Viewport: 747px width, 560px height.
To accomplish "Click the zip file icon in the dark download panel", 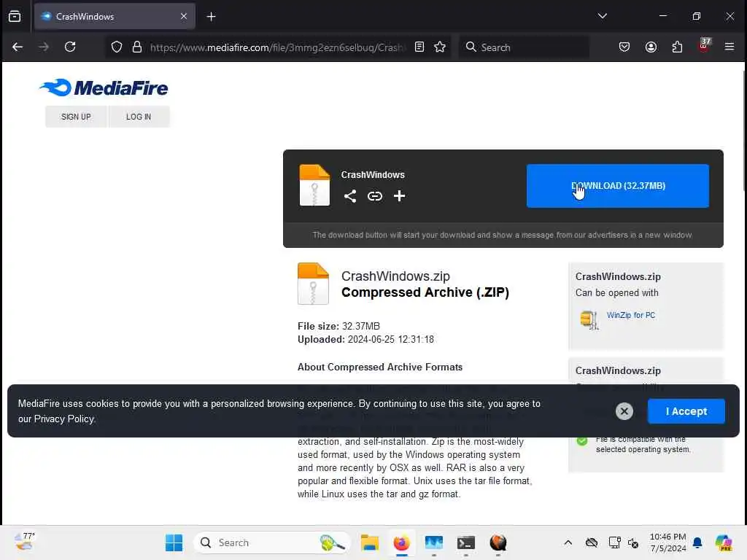I will click(x=314, y=185).
